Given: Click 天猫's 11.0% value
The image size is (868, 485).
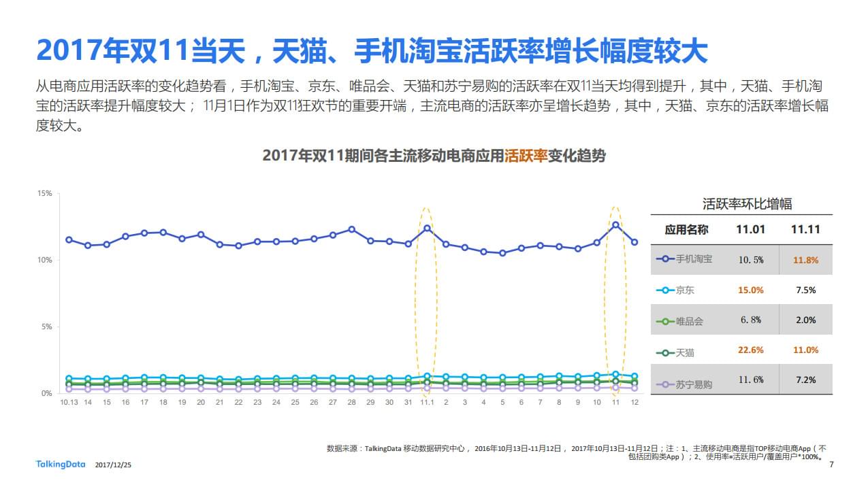Looking at the screenshot, I should point(805,350).
